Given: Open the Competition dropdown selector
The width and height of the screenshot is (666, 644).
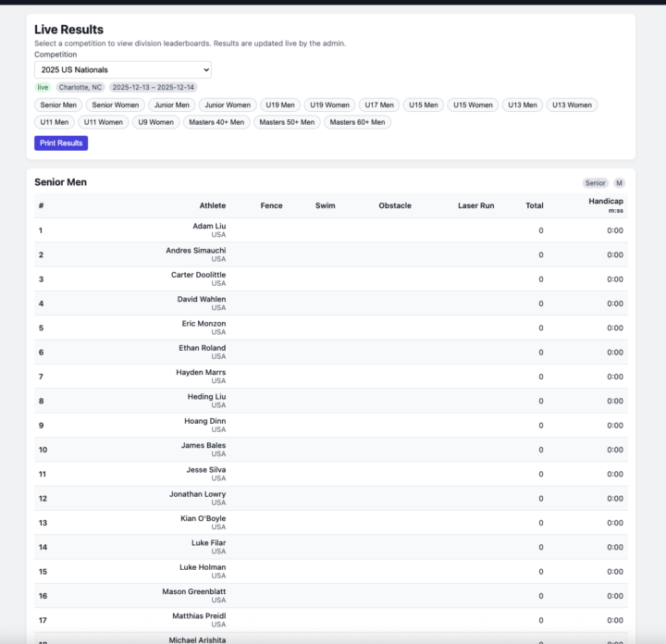Looking at the screenshot, I should (122, 69).
